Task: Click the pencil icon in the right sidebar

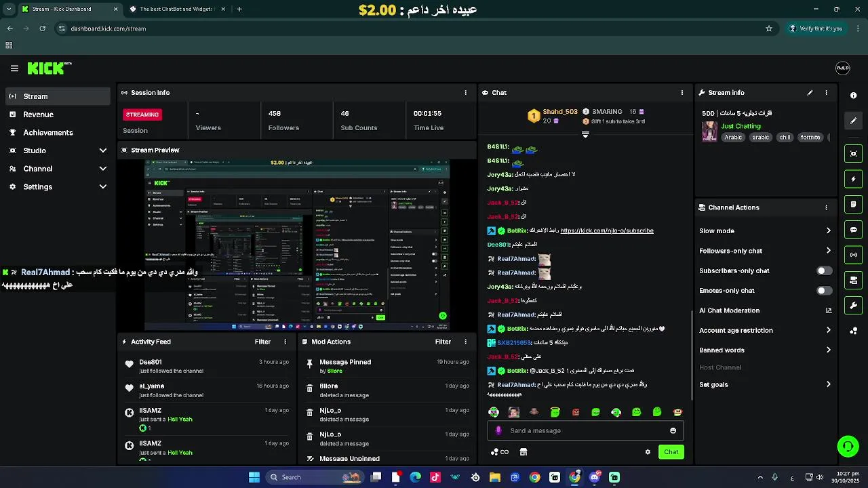Action: click(854, 121)
